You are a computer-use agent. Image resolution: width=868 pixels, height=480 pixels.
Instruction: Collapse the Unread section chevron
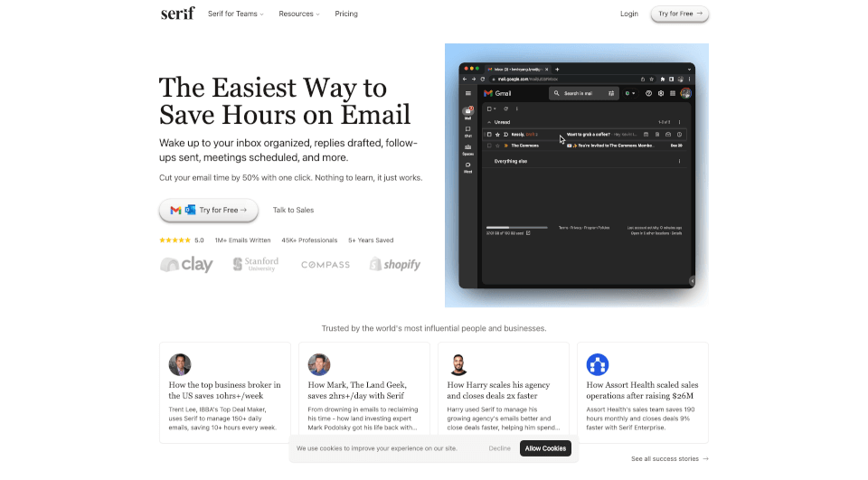click(489, 122)
